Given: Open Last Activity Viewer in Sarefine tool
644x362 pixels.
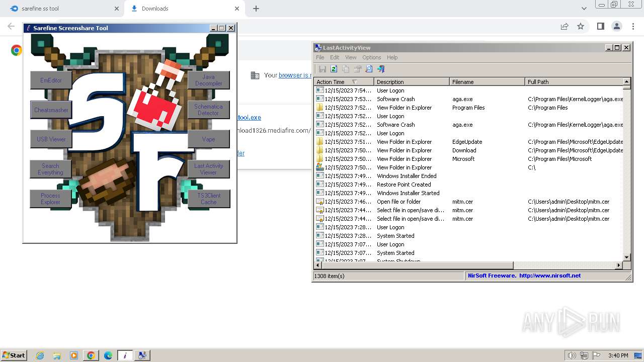Looking at the screenshot, I should click(x=209, y=169).
